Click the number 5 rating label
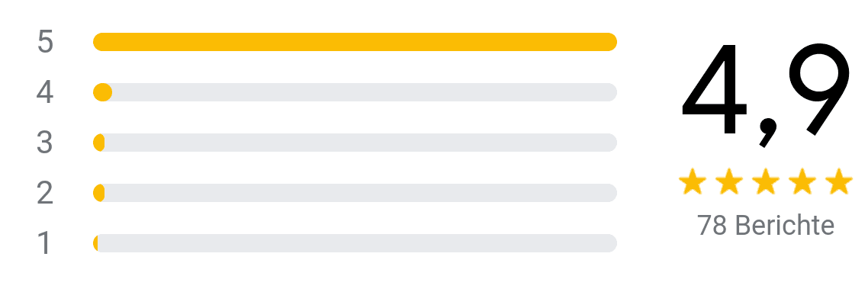Screen dimensions: 868x292 [45, 41]
